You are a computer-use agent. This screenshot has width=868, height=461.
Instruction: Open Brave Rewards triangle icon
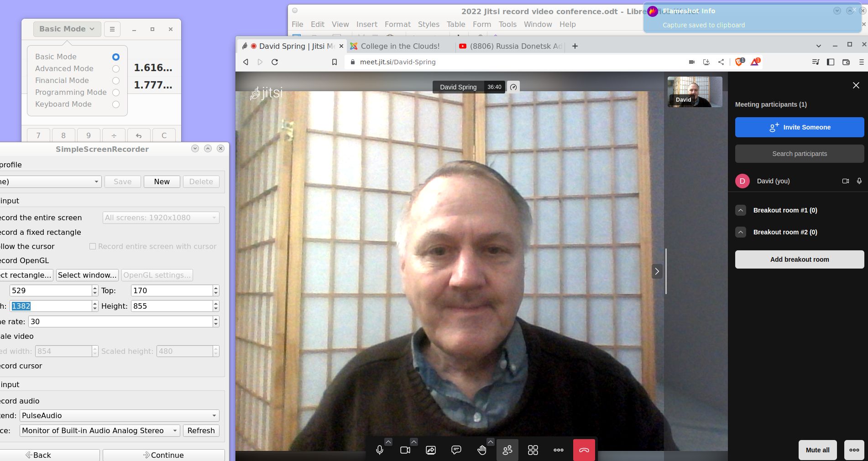755,62
